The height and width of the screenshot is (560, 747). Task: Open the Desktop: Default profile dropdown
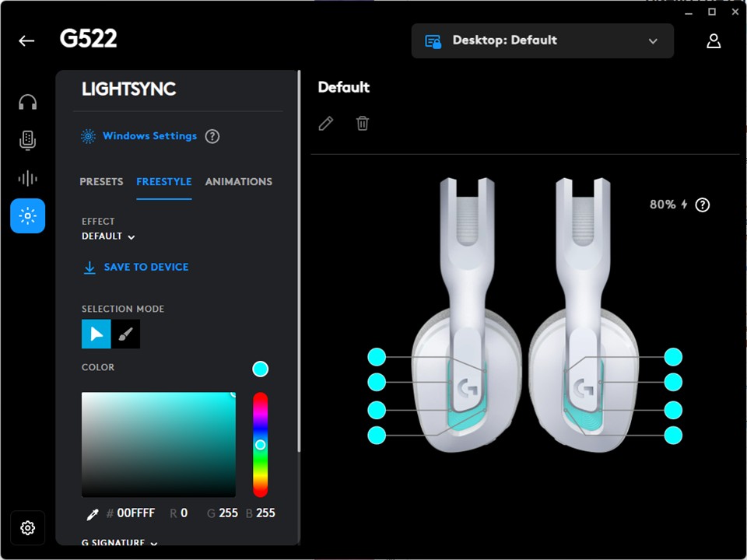click(542, 41)
